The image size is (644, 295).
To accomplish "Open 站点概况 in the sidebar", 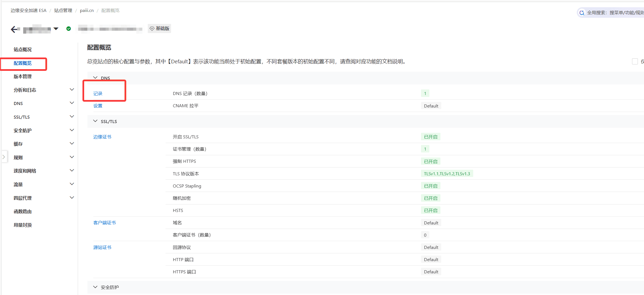I will tap(22, 49).
